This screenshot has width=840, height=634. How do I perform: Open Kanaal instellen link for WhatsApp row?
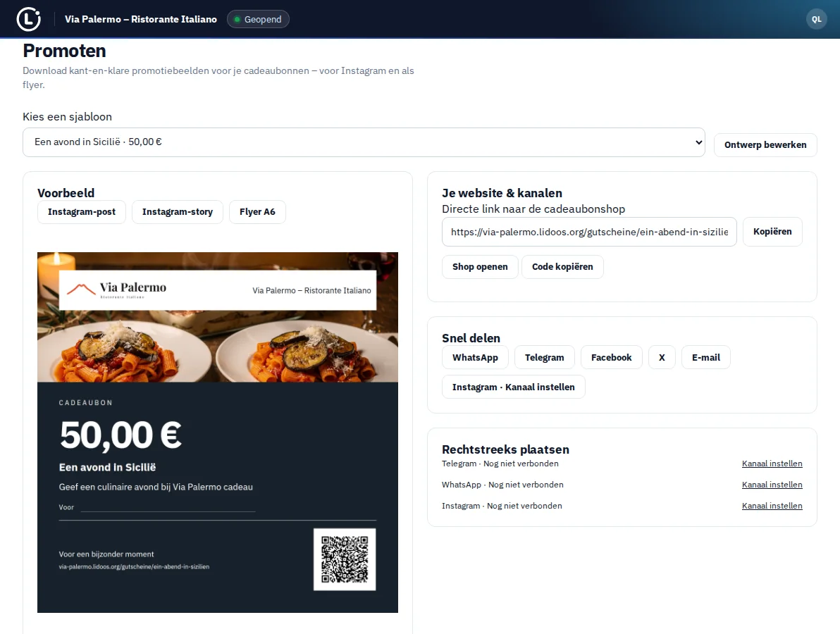point(772,485)
